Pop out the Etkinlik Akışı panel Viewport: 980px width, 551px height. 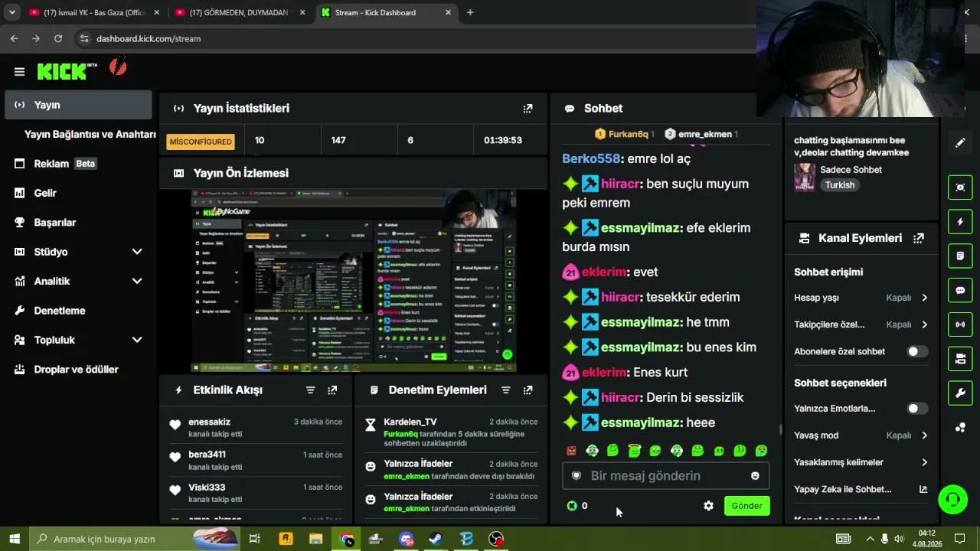pos(332,390)
